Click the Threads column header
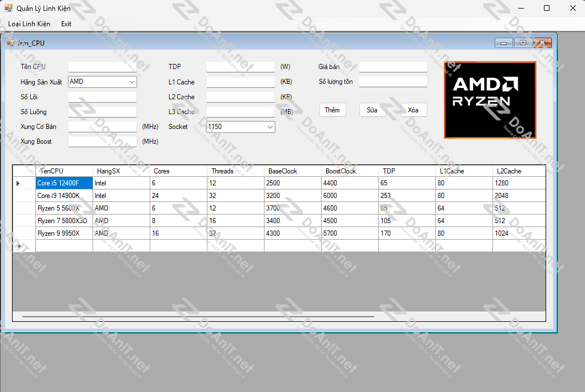This screenshot has height=392, width=585. click(235, 171)
